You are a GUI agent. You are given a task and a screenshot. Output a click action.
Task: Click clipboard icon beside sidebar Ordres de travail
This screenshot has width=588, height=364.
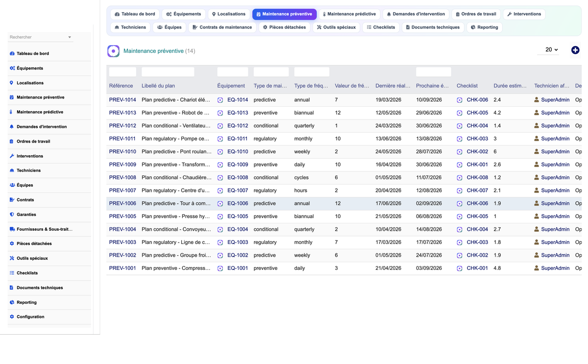(x=12, y=142)
